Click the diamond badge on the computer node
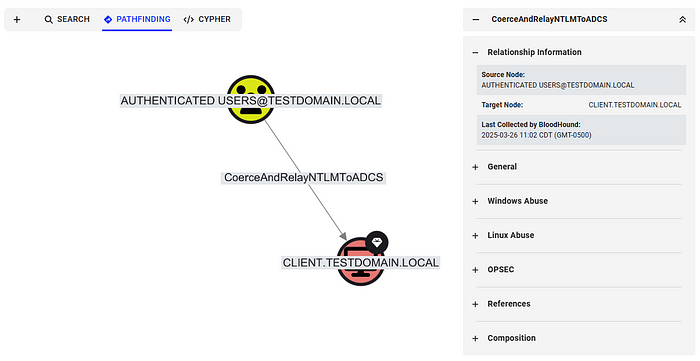700x361 pixels. (377, 243)
